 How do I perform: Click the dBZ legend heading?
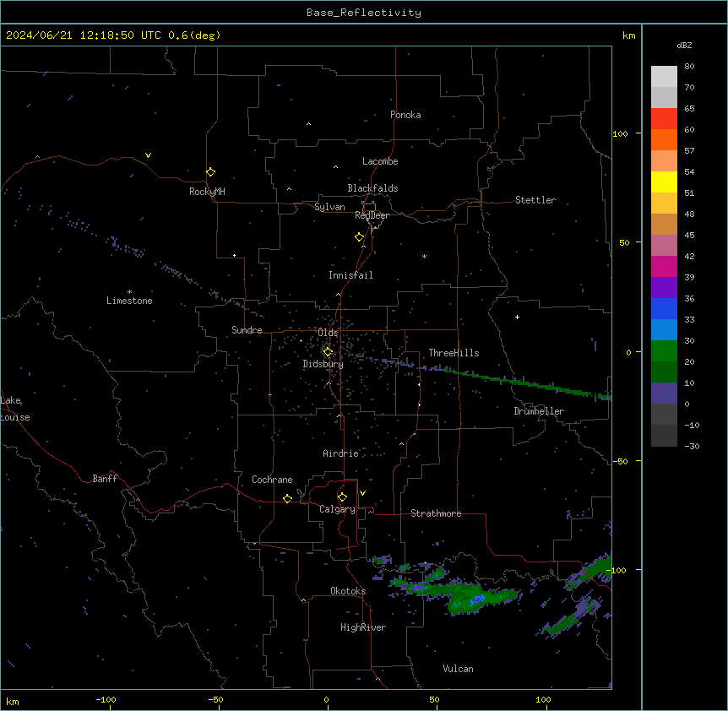[x=684, y=45]
